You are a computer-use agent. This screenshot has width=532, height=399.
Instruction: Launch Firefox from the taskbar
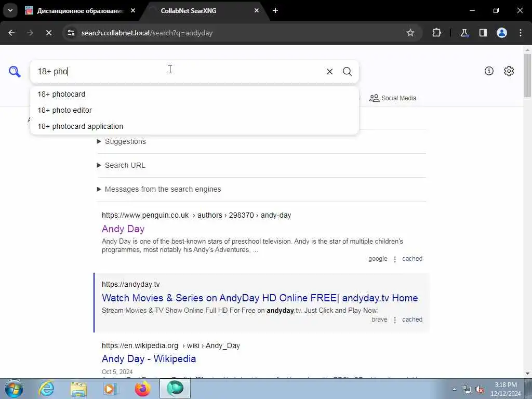(x=142, y=389)
